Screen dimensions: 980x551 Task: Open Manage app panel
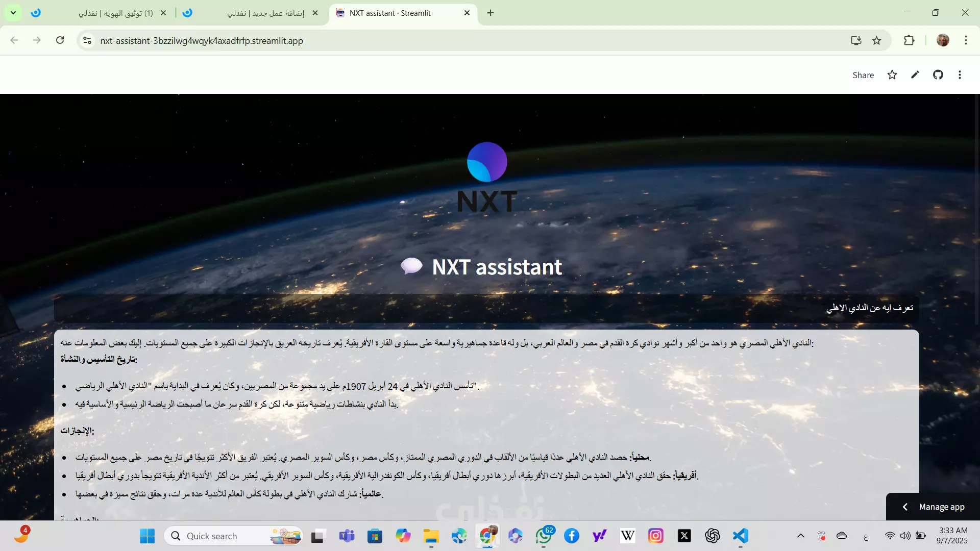(x=933, y=507)
